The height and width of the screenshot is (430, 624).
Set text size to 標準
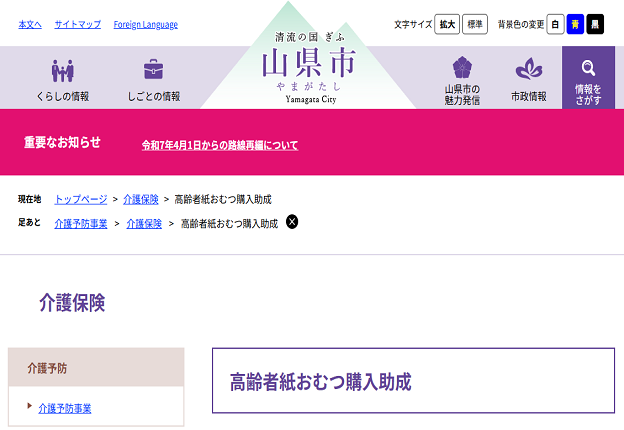pyautogui.click(x=475, y=24)
